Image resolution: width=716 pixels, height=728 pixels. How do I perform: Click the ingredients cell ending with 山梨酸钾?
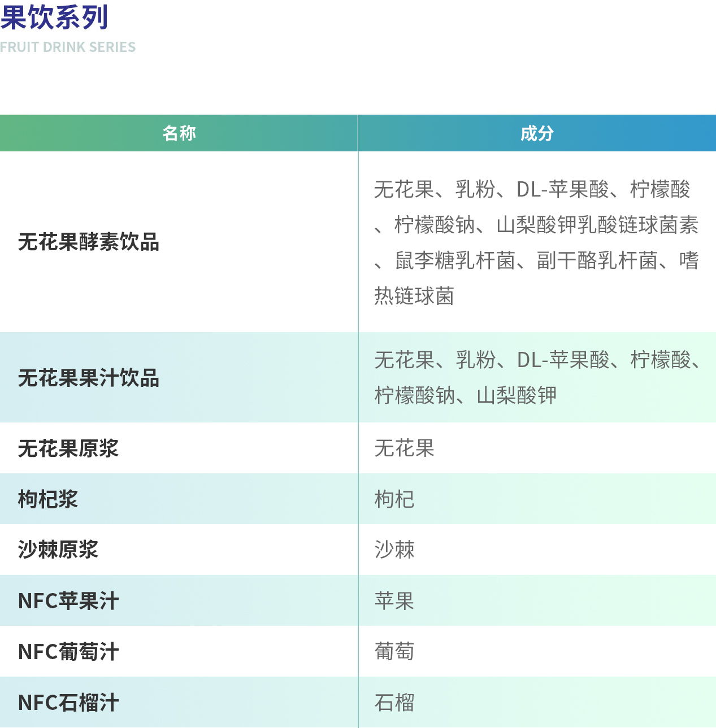click(x=536, y=377)
